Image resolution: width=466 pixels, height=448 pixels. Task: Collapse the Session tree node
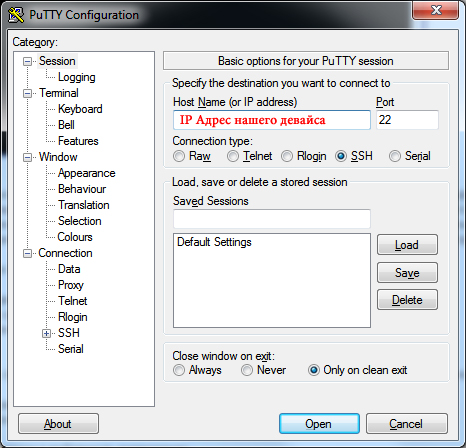coord(27,61)
